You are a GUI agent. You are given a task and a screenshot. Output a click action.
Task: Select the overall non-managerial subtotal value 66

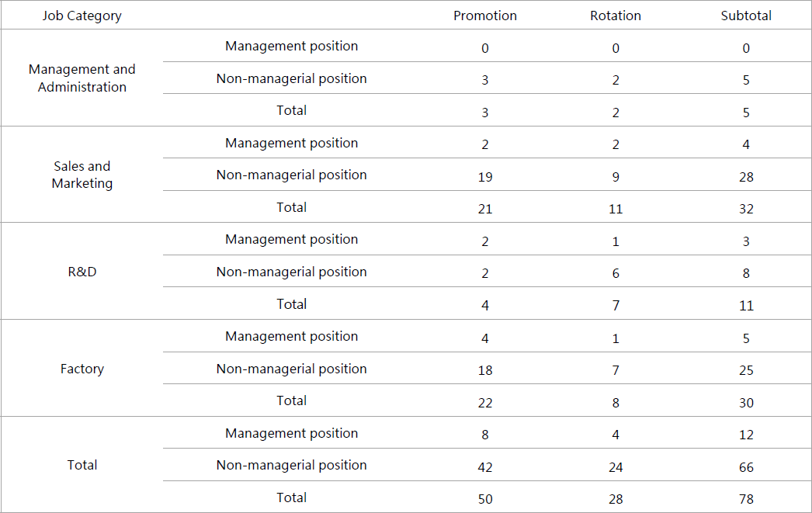pyautogui.click(x=746, y=467)
